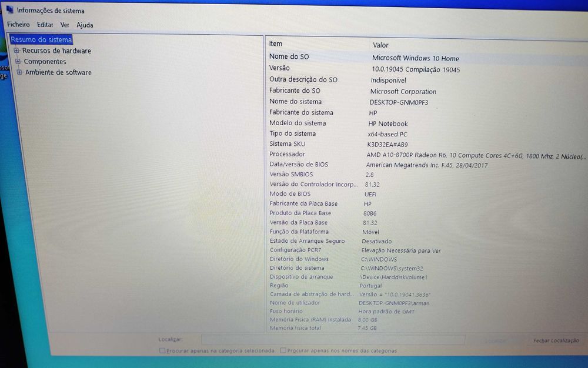Select the Versão row label
588x368 pixels.
coord(279,68)
